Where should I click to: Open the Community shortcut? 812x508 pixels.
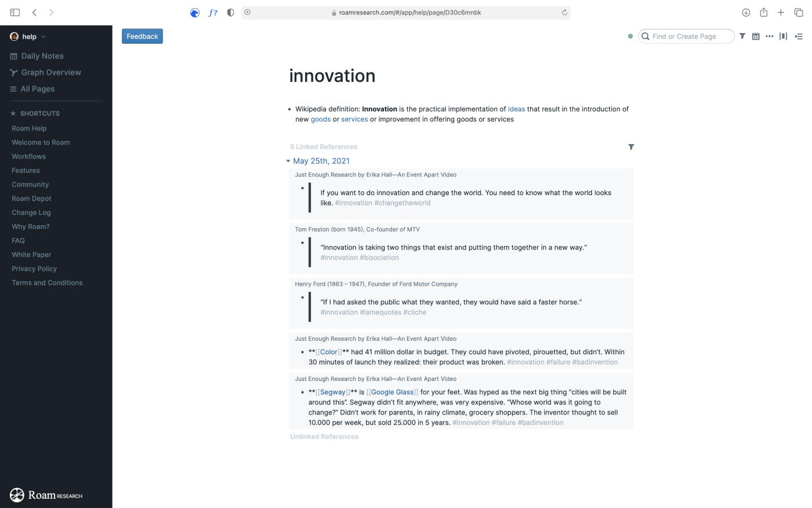pos(30,185)
